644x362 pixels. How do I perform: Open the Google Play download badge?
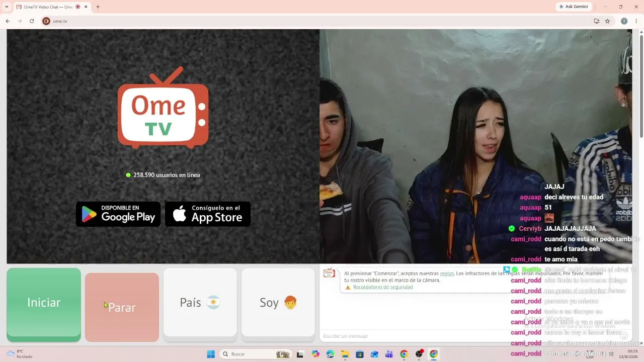click(x=118, y=214)
